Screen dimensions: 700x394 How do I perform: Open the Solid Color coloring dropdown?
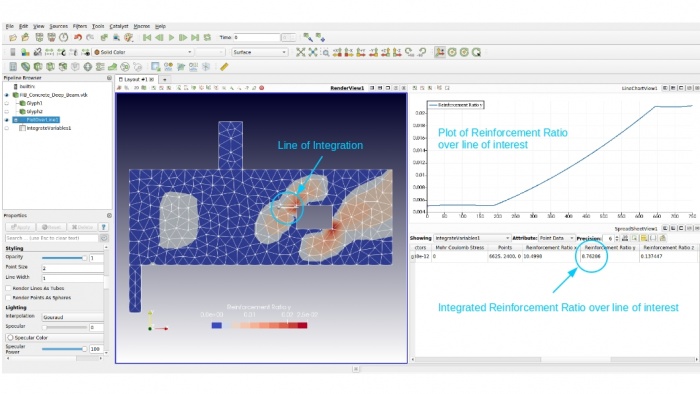[x=143, y=52]
